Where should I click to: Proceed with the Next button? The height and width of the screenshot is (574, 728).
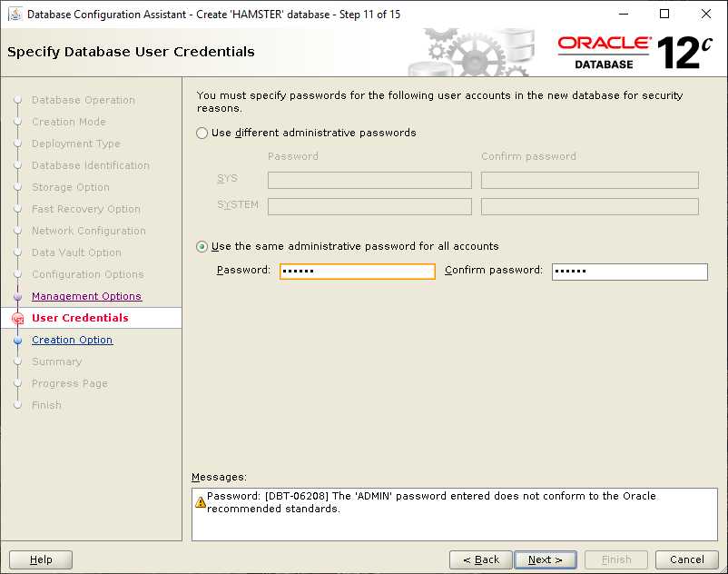[545, 559]
